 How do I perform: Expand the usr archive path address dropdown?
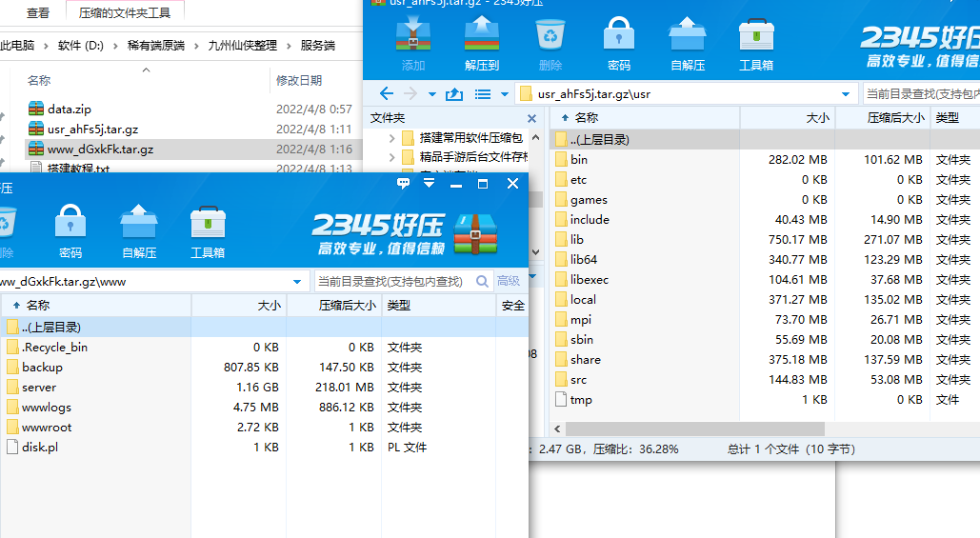click(x=846, y=93)
